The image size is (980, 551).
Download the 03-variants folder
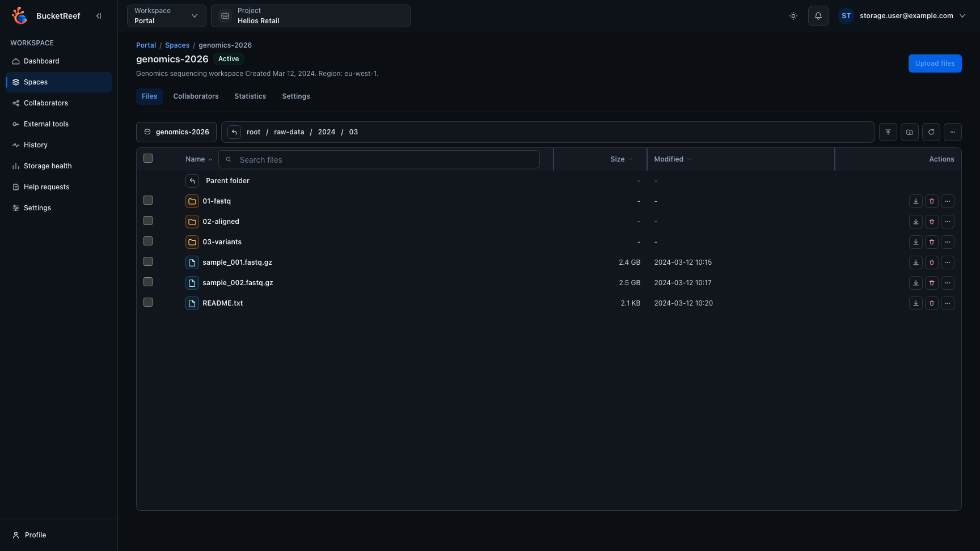point(916,242)
